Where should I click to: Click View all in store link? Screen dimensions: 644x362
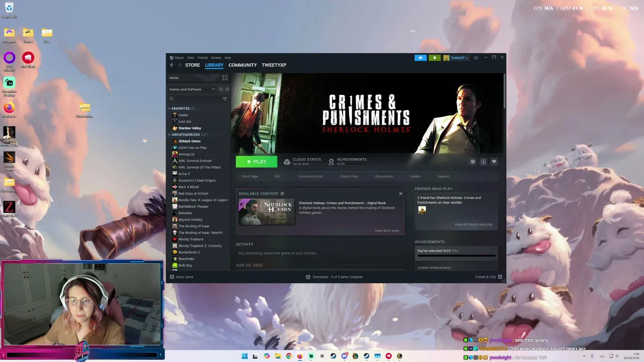pyautogui.click(x=387, y=231)
